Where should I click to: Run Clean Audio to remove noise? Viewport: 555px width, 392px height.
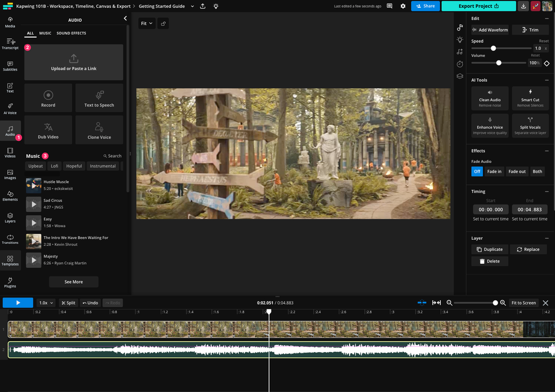490,98
